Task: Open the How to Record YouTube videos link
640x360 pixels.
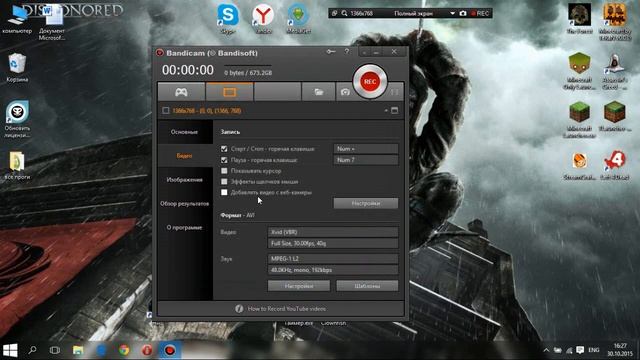Action: (x=287, y=309)
